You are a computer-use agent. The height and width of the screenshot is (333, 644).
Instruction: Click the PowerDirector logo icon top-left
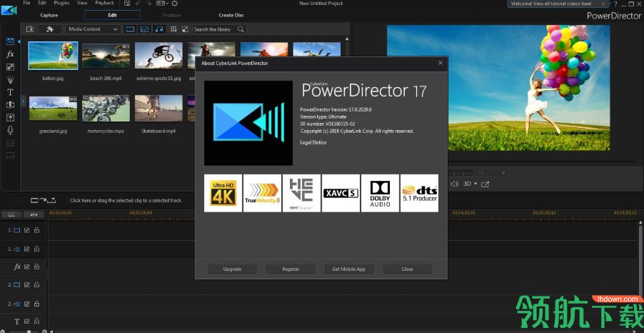pos(9,9)
